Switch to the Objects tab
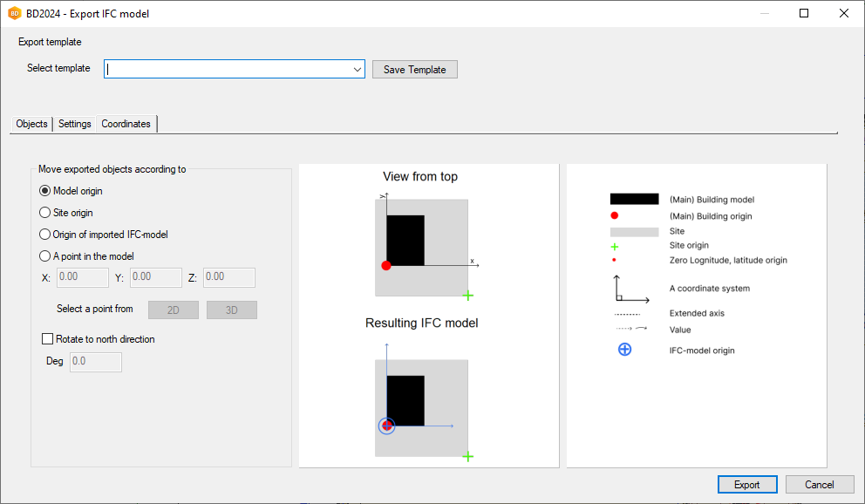 point(32,124)
